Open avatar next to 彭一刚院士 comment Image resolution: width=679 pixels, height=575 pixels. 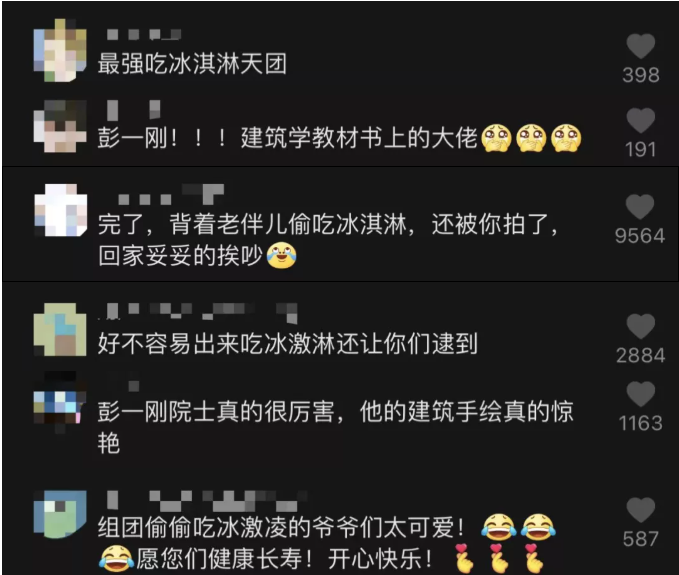pyautogui.click(x=58, y=403)
